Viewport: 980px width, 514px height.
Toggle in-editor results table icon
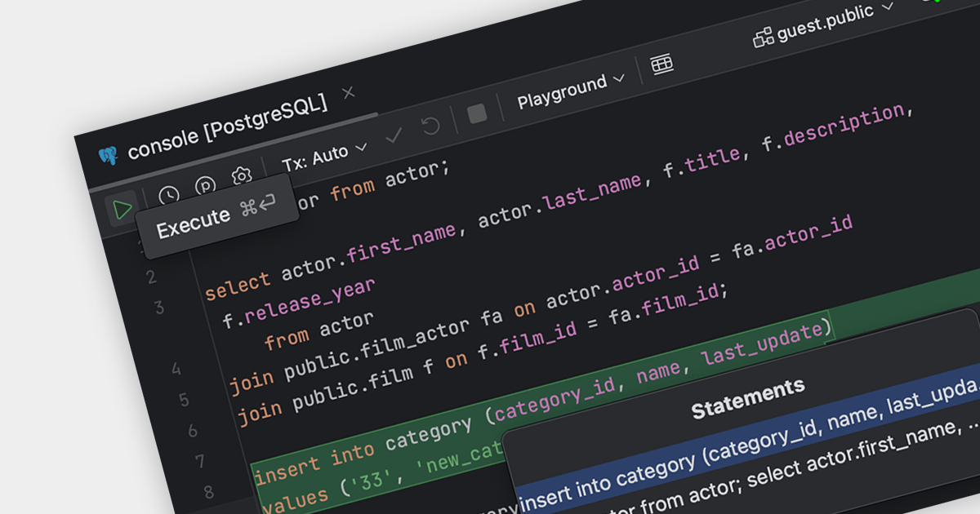click(x=661, y=64)
